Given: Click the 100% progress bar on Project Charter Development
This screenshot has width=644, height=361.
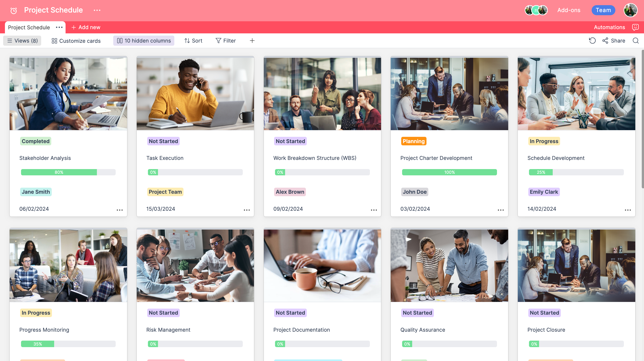Looking at the screenshot, I should click(x=449, y=172).
